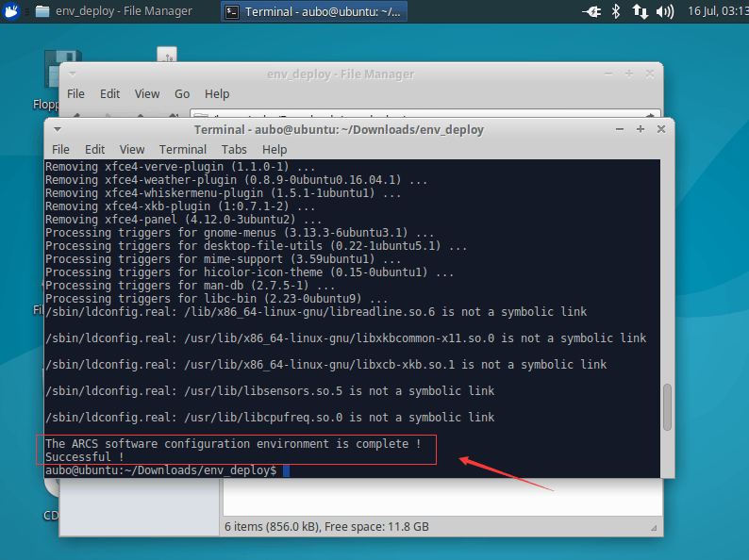Click the terminal icon in taskbar
This screenshot has height=560, width=749.
click(232, 11)
